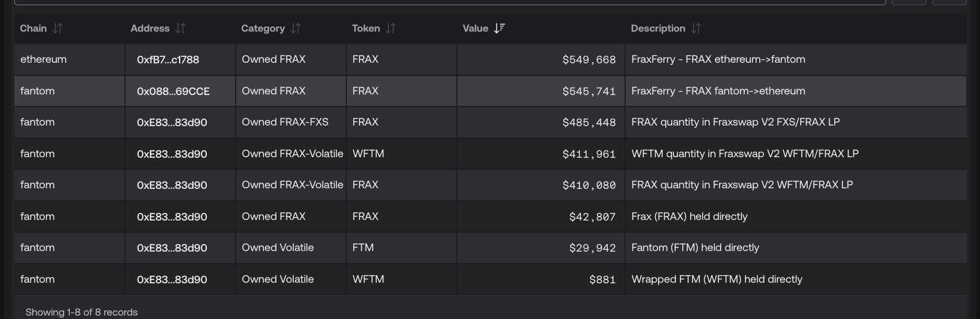Sort by Description using its icon
Image resolution: width=980 pixels, height=319 pixels.
[x=696, y=28]
